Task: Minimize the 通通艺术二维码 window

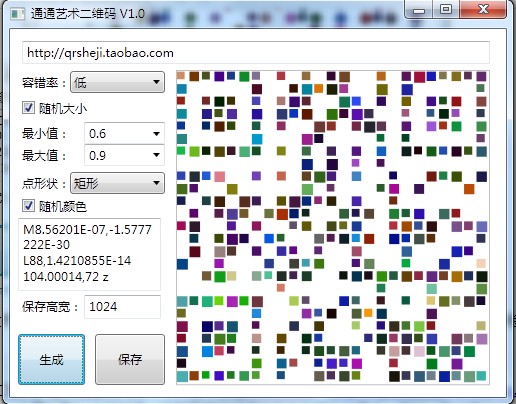Action: [419, 10]
